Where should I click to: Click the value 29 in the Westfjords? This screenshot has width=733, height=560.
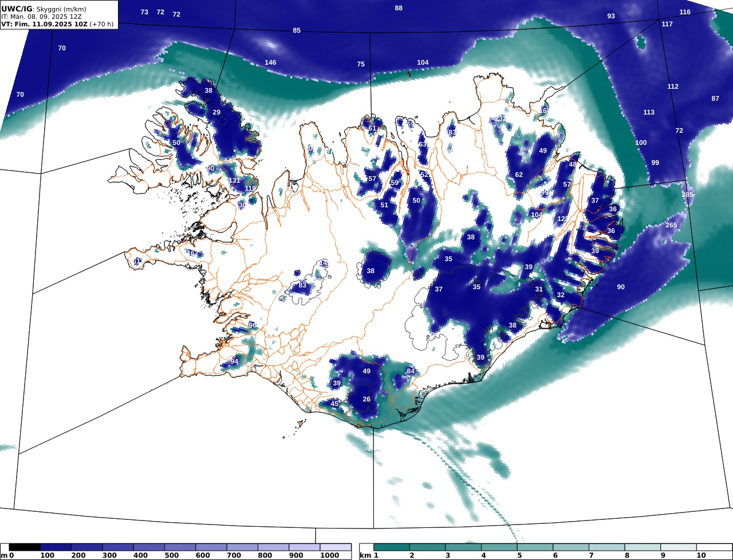[216, 112]
